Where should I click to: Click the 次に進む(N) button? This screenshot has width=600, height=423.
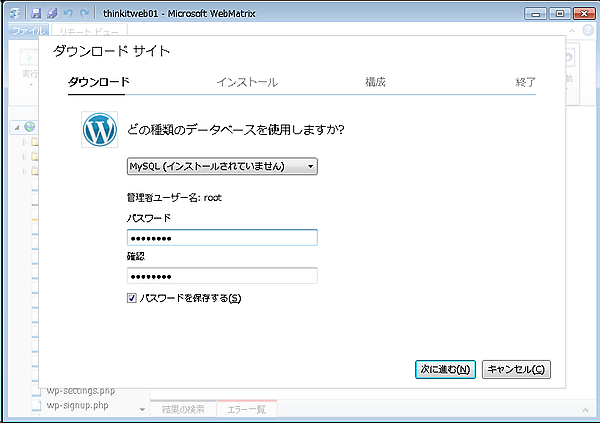[445, 369]
